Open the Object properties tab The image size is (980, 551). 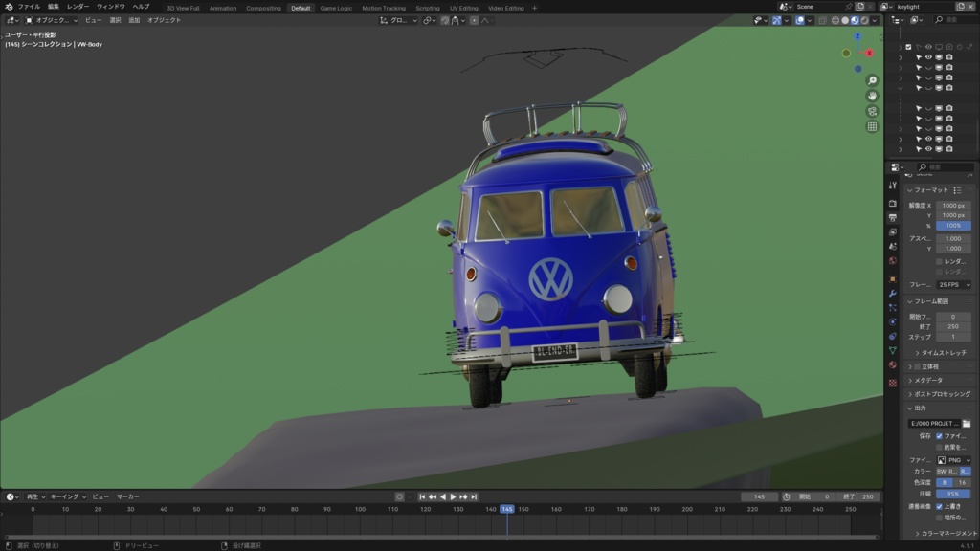click(x=893, y=279)
